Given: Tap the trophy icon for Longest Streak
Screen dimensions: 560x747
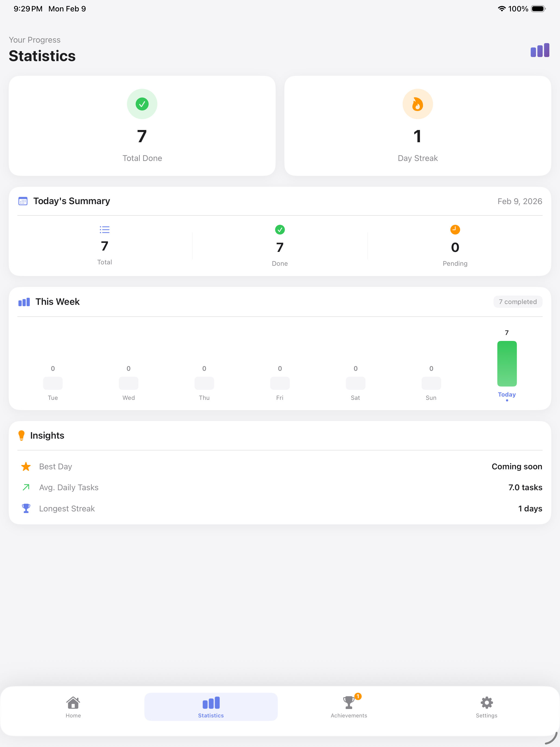Looking at the screenshot, I should point(26,509).
